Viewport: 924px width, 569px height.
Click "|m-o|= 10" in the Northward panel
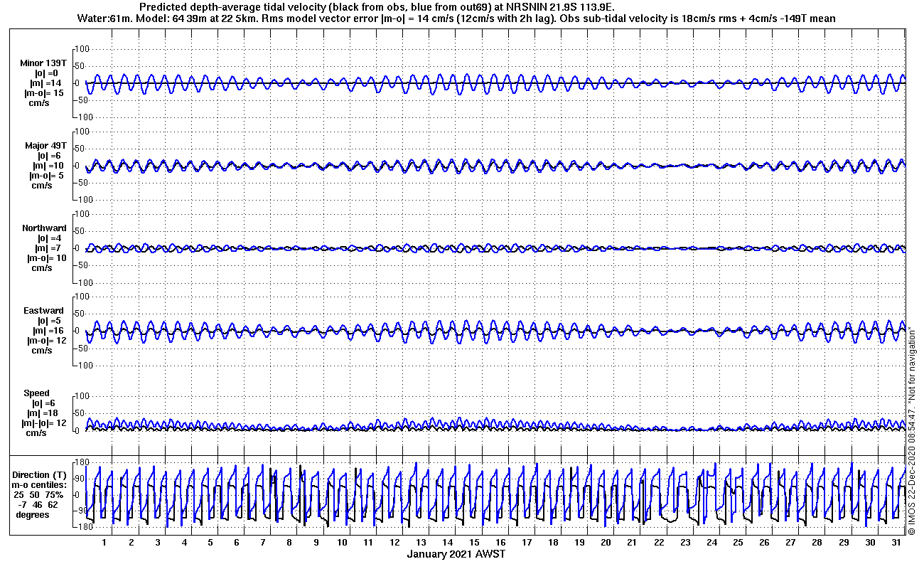click(x=47, y=258)
